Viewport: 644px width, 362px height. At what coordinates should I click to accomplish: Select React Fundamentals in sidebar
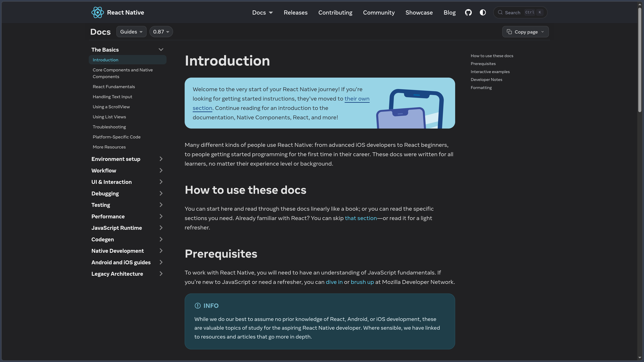point(114,87)
